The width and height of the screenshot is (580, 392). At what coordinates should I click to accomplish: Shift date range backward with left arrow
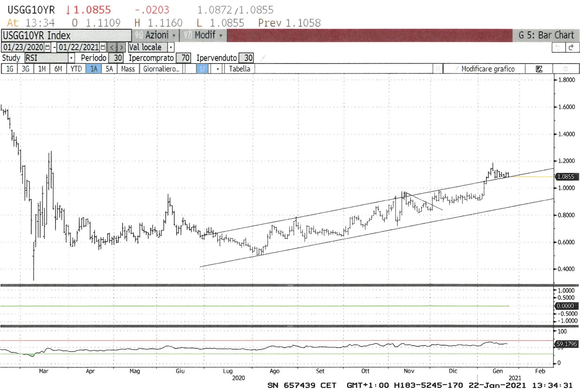tap(112, 47)
